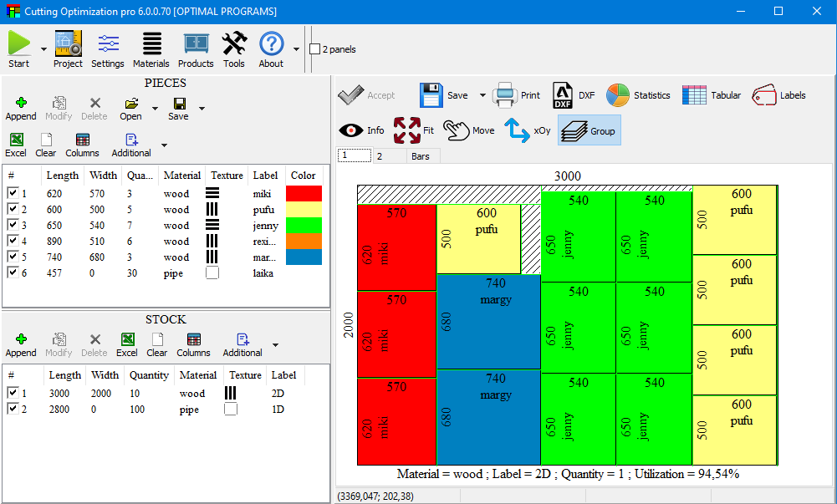This screenshot has height=504, width=837.
Task: Save the cutting result
Action: [x=444, y=95]
